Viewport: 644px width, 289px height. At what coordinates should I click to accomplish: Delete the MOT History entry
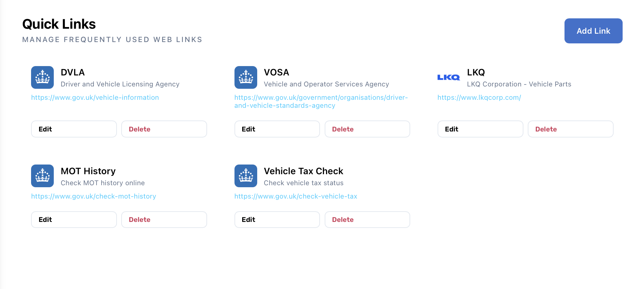click(164, 219)
